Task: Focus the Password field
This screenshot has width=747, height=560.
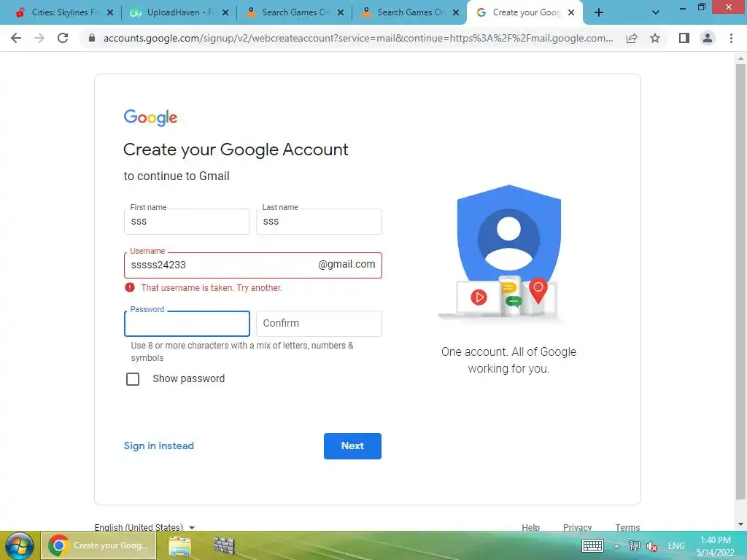Action: click(187, 324)
